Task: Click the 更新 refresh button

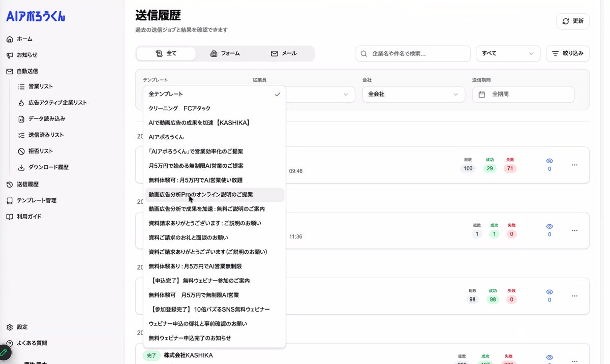Action: pyautogui.click(x=573, y=21)
